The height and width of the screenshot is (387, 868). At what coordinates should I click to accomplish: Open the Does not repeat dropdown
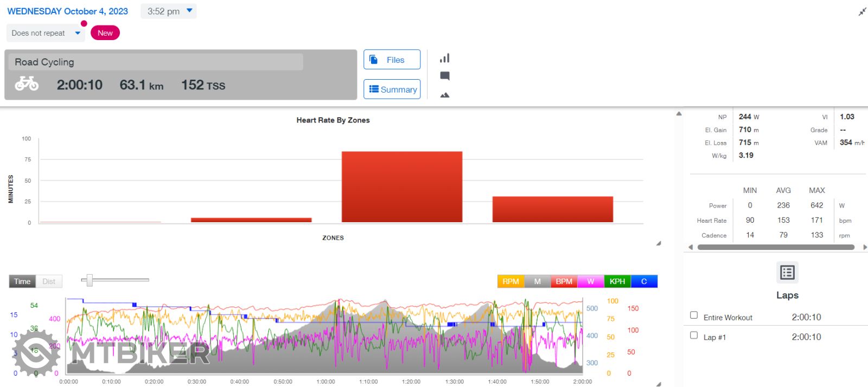[x=46, y=33]
